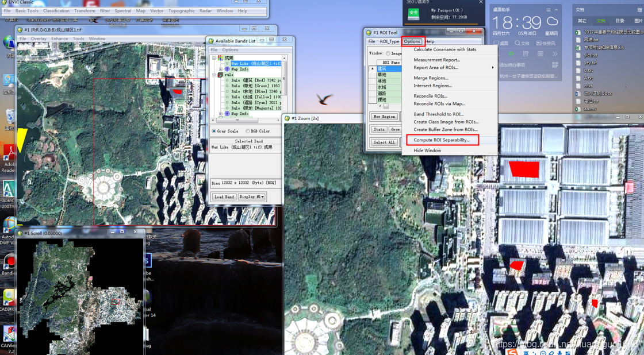Choose Report Area of ROIs submenu
Image resolution: width=644 pixels, height=355 pixels.
[436, 67]
